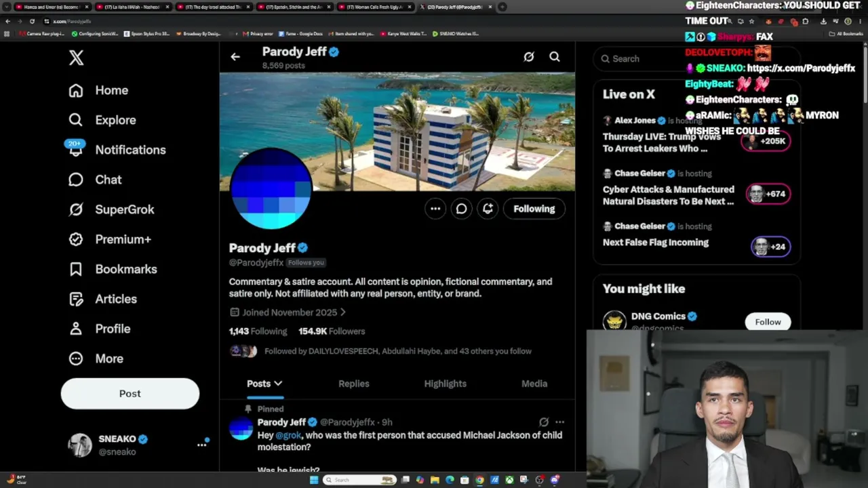Reload the page in the browser

(32, 21)
